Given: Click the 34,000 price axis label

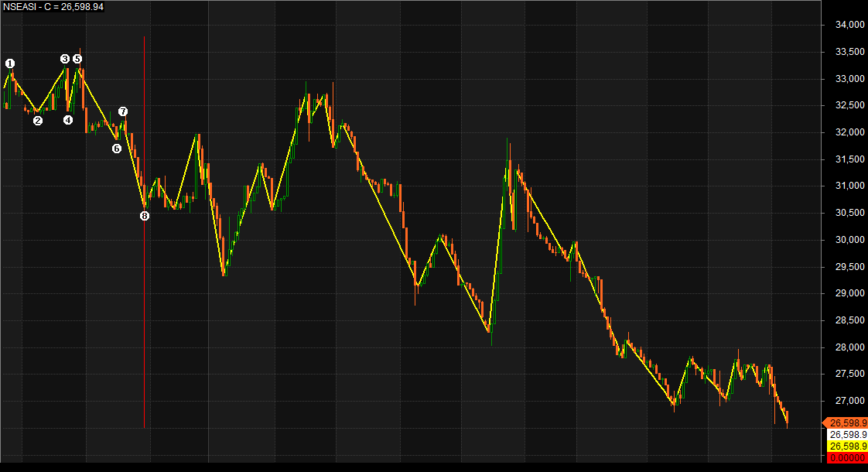Looking at the screenshot, I should coord(849,25).
